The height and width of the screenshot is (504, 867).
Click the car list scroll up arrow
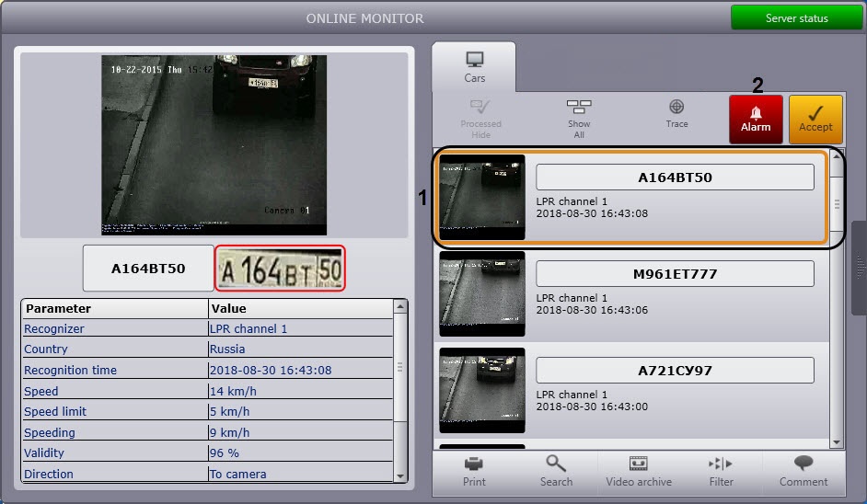point(837,157)
